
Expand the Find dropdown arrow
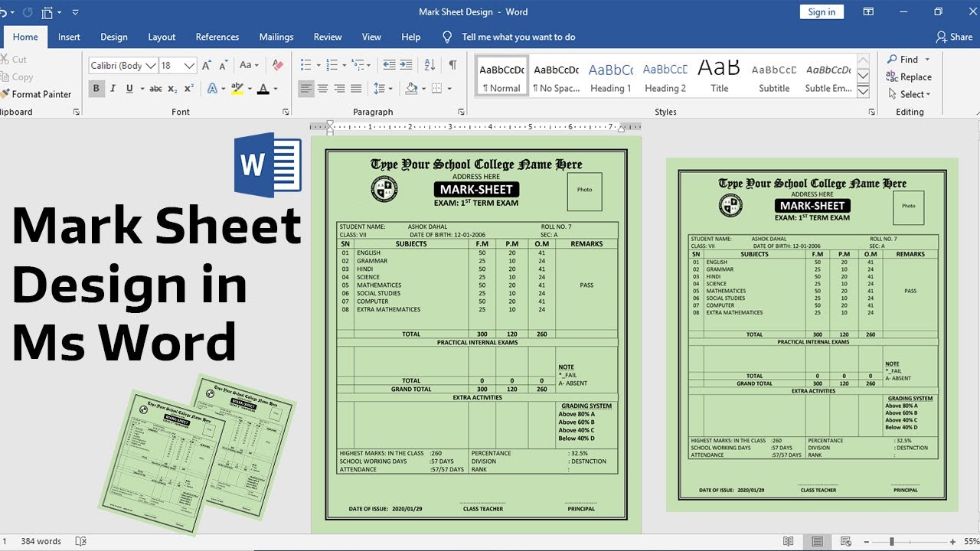tap(927, 59)
